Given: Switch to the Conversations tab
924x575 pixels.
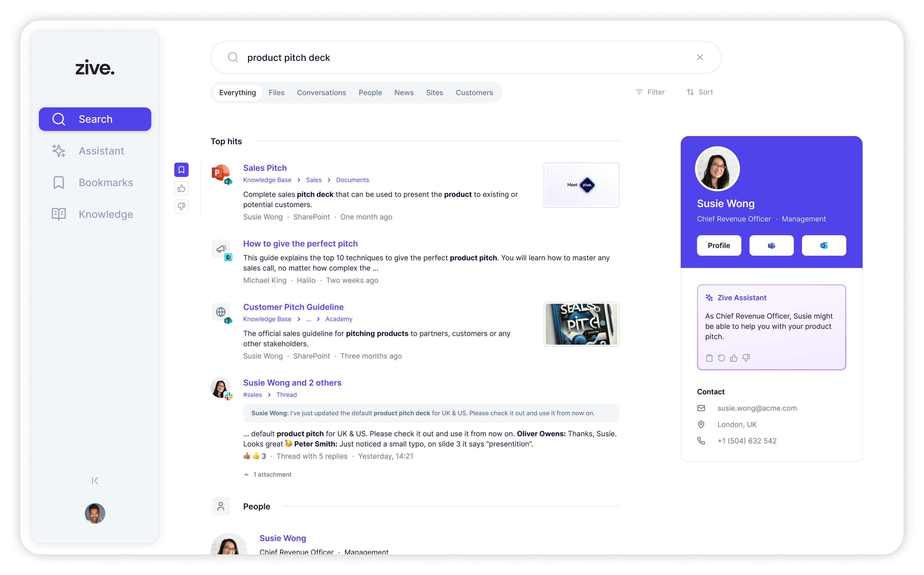Looking at the screenshot, I should 321,92.
